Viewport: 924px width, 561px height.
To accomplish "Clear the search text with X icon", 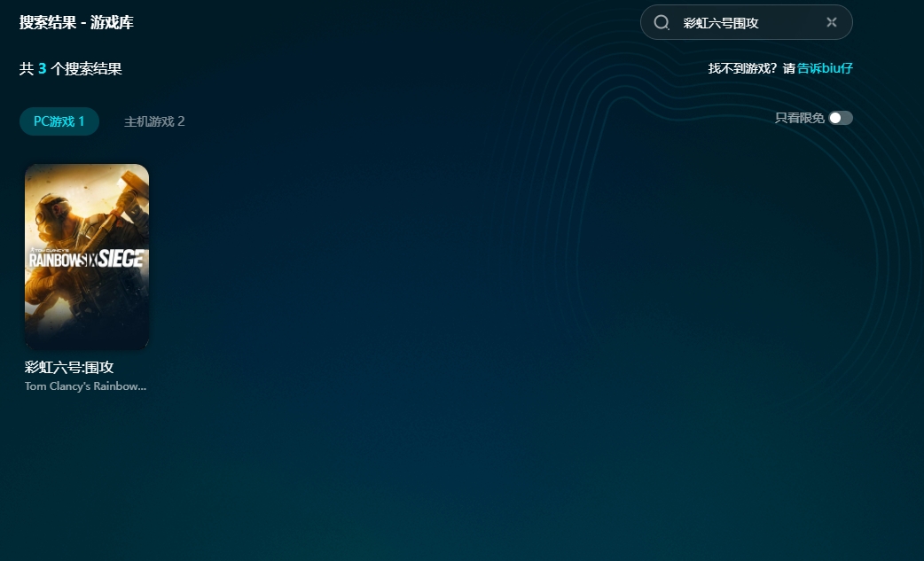I will click(x=832, y=22).
